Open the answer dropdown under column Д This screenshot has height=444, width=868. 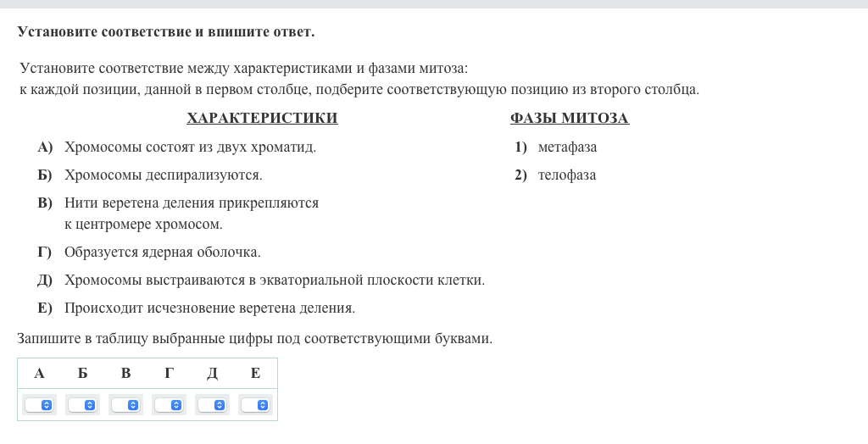pyautogui.click(x=212, y=405)
